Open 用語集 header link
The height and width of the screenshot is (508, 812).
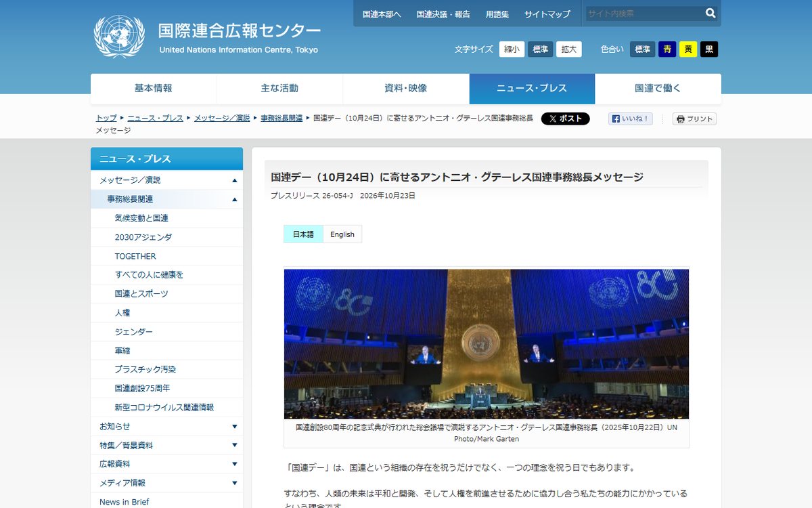(497, 14)
